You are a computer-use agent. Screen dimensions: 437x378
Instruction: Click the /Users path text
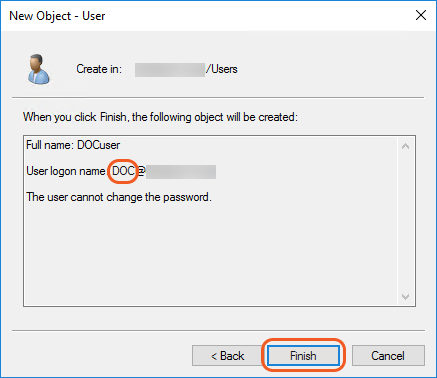(222, 69)
